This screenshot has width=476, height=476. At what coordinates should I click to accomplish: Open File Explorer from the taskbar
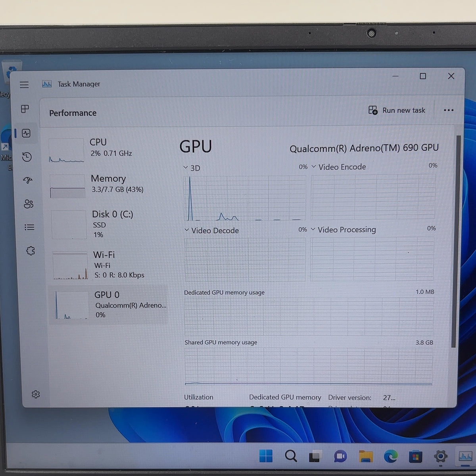(x=365, y=457)
